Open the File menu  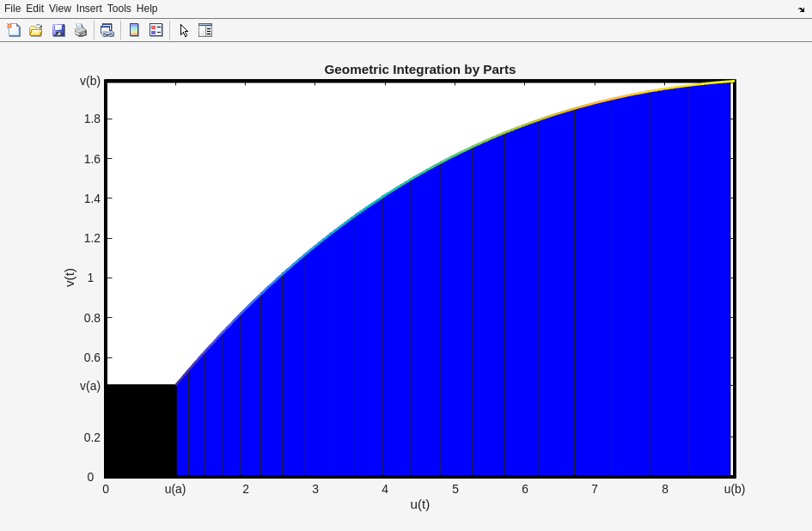coord(12,9)
